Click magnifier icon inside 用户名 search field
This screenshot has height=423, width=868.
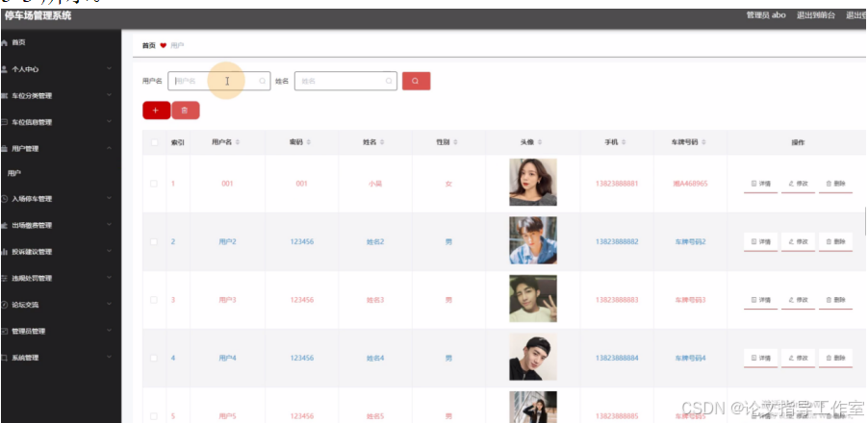tap(263, 81)
